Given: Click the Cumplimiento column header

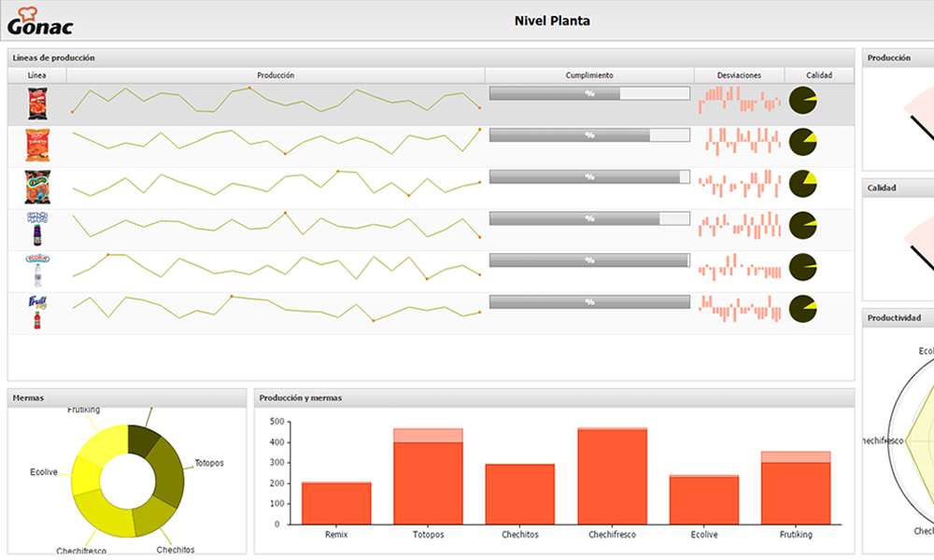Looking at the screenshot, I should [x=589, y=76].
